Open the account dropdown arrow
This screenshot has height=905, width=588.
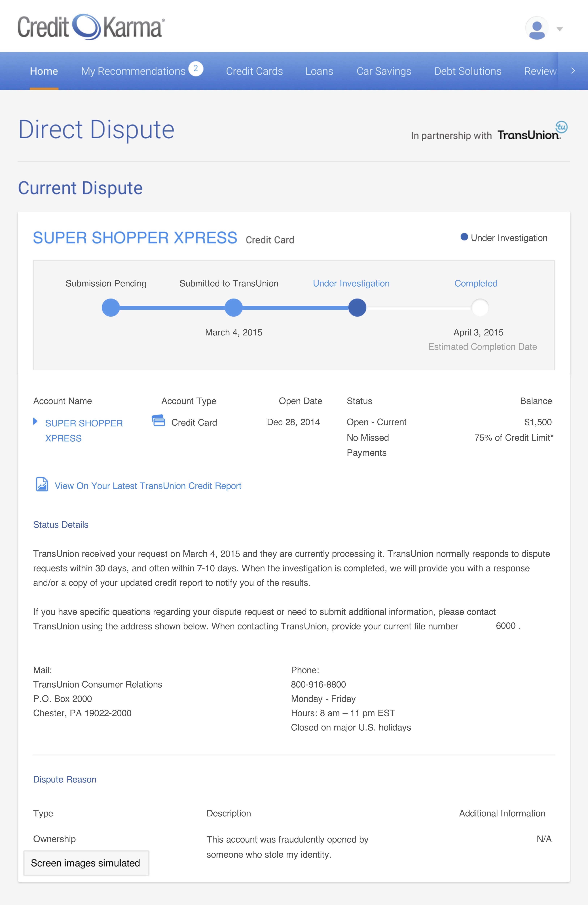559,29
